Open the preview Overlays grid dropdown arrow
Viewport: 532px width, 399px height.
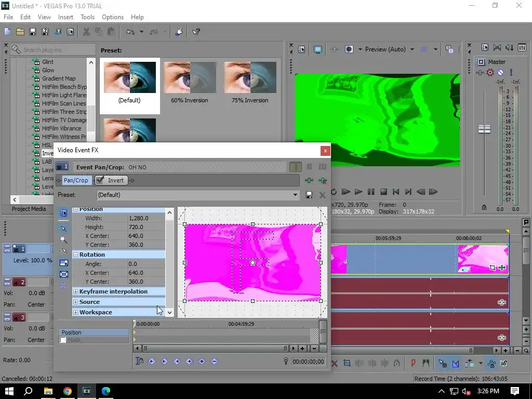tap(435, 49)
